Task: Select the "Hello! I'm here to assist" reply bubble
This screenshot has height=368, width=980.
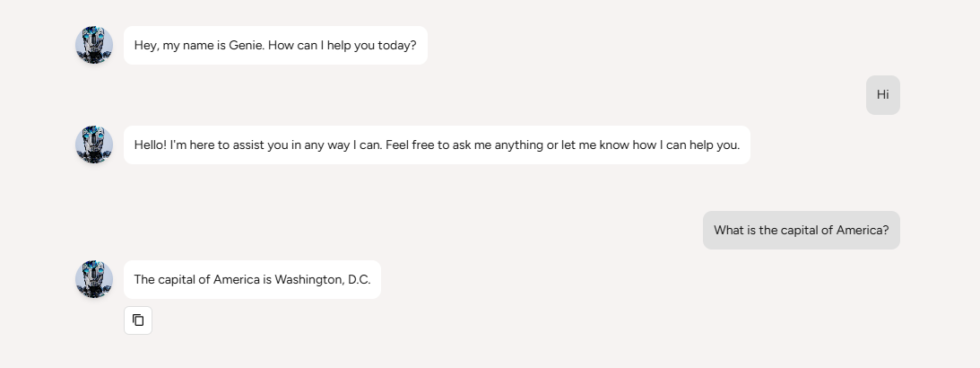Action: click(437, 145)
